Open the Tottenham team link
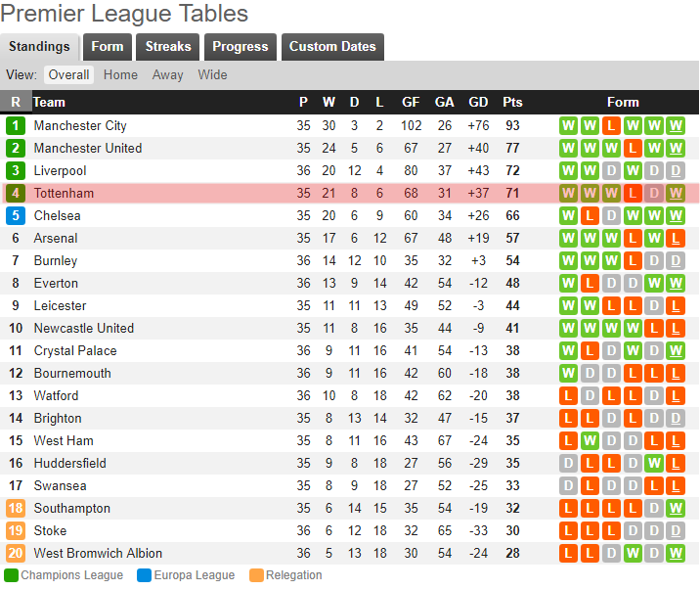Image resolution: width=700 pixels, height=590 pixels. (x=64, y=194)
